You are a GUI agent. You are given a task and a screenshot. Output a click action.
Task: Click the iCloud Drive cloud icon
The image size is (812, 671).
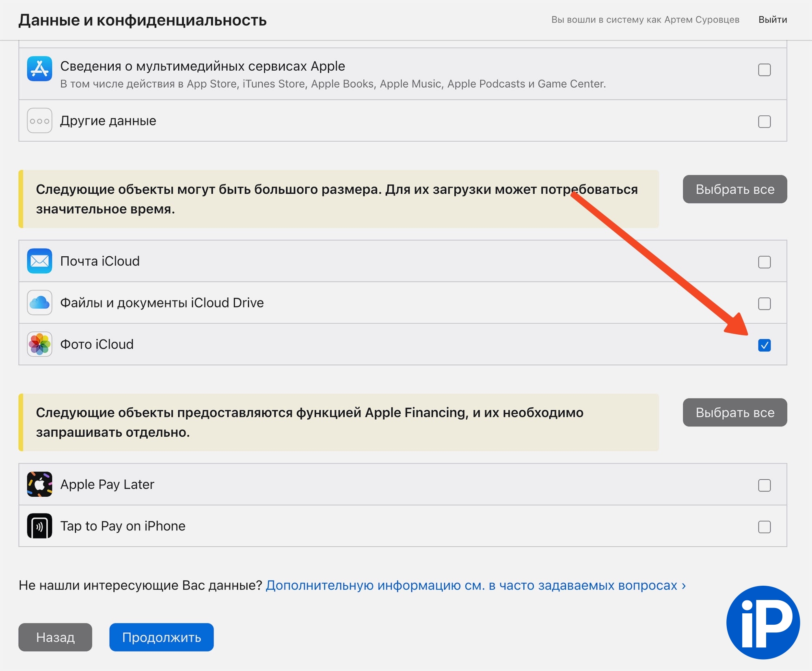(x=39, y=303)
